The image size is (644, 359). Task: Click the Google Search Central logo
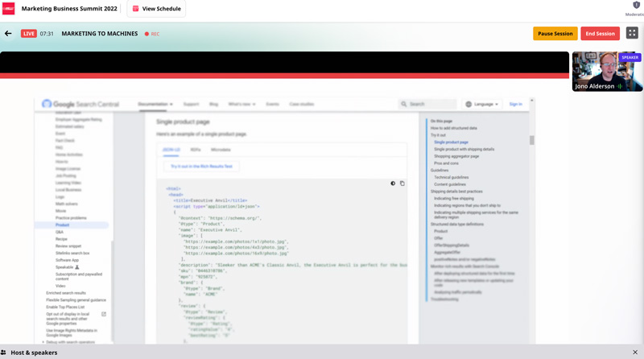point(80,104)
